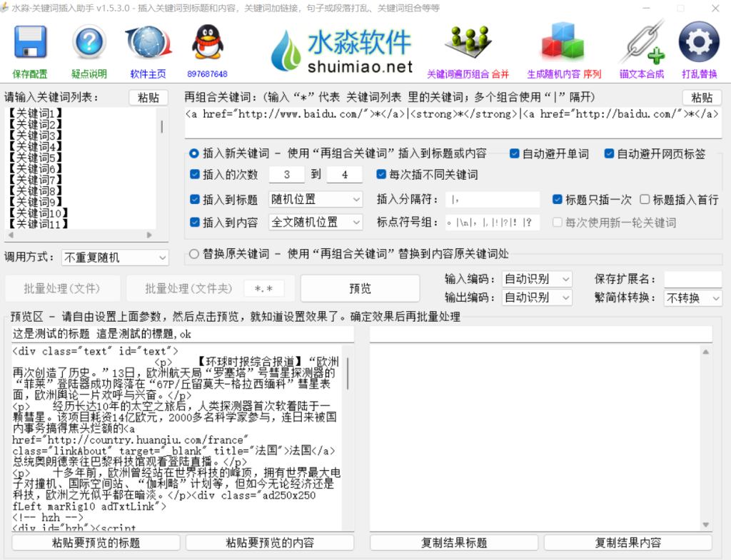
Task: Click the 保存扩展名 input field
Action: click(692, 279)
